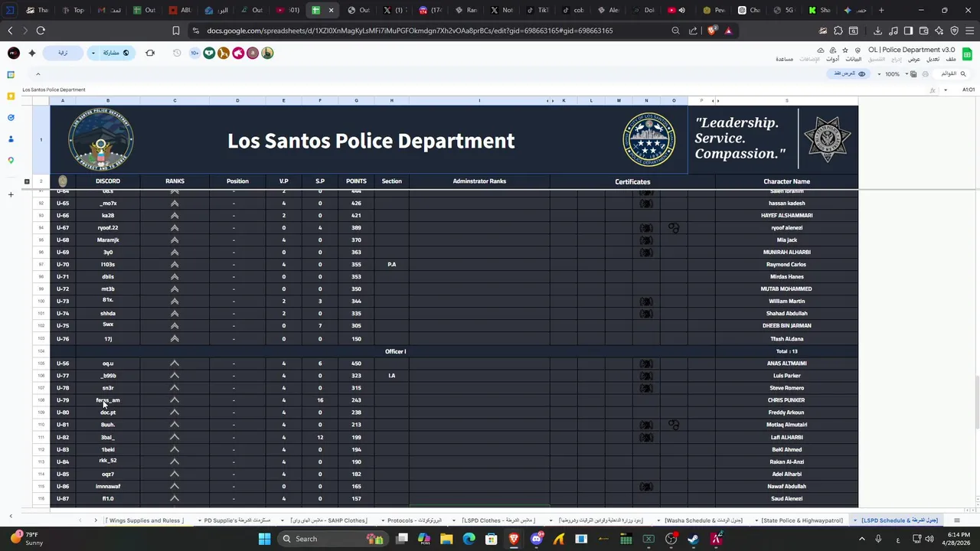Viewport: 980px width, 551px height.
Task: Reload the current browser page
Action: [x=41, y=31]
